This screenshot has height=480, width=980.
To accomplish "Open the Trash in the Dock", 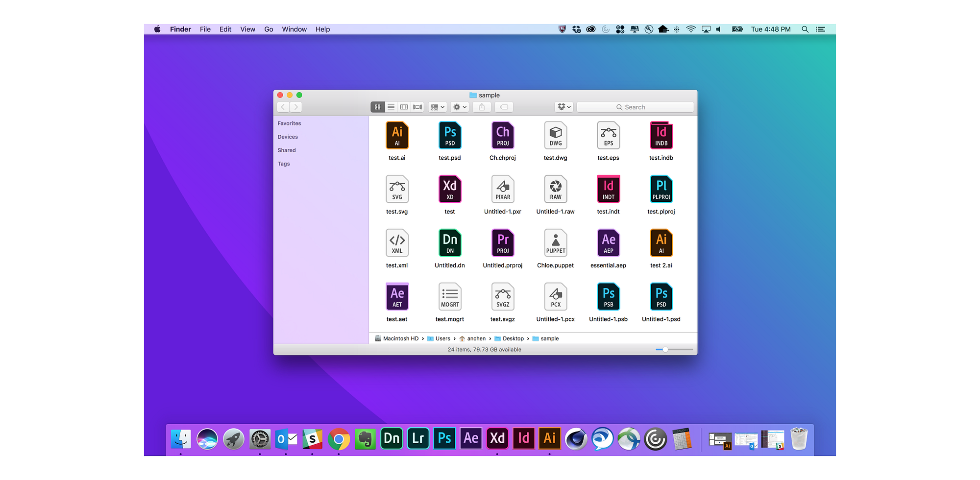I will 799,439.
